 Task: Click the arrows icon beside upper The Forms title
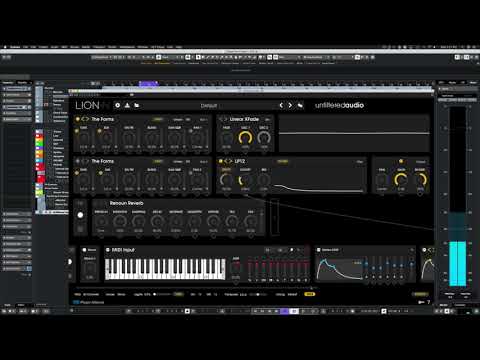pyautogui.click(x=85, y=119)
